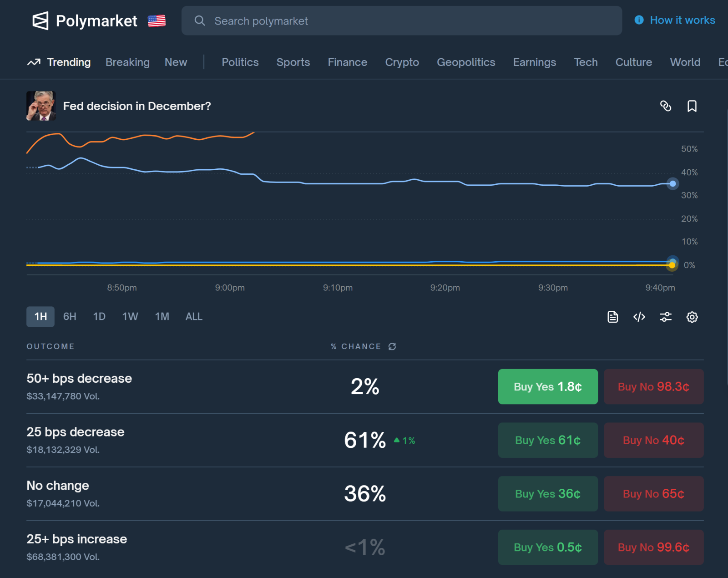Open the Crypto category

coord(402,62)
